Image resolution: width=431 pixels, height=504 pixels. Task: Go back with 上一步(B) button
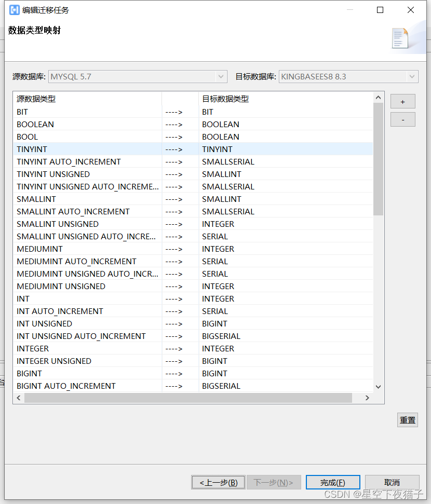(219, 482)
